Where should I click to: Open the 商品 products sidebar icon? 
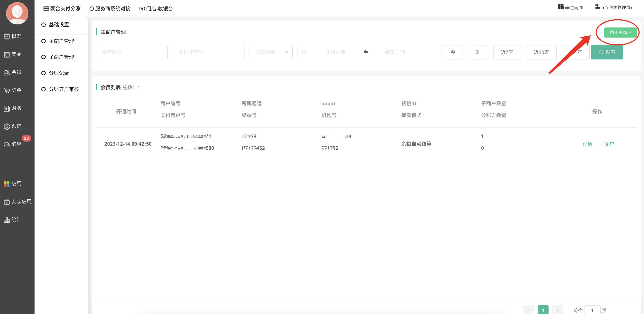[x=7, y=54]
